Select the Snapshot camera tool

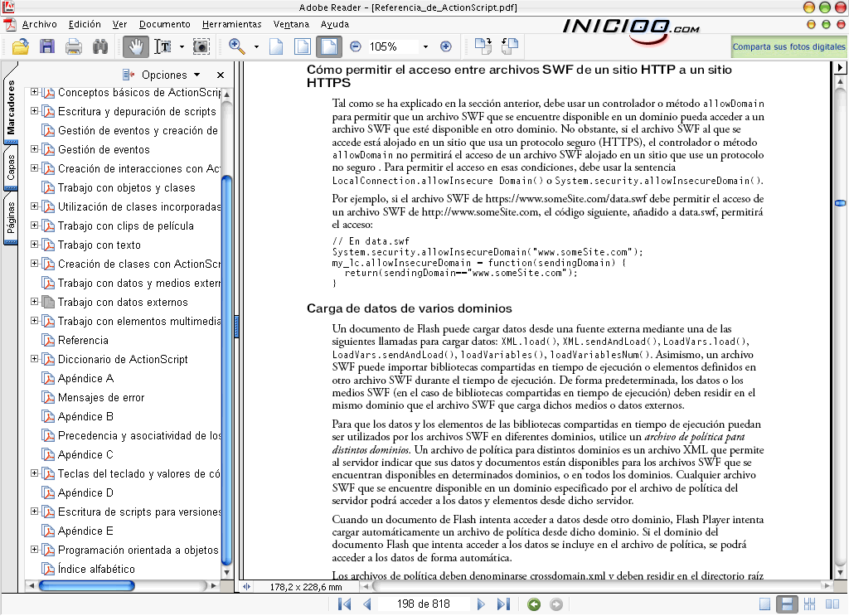tap(201, 47)
